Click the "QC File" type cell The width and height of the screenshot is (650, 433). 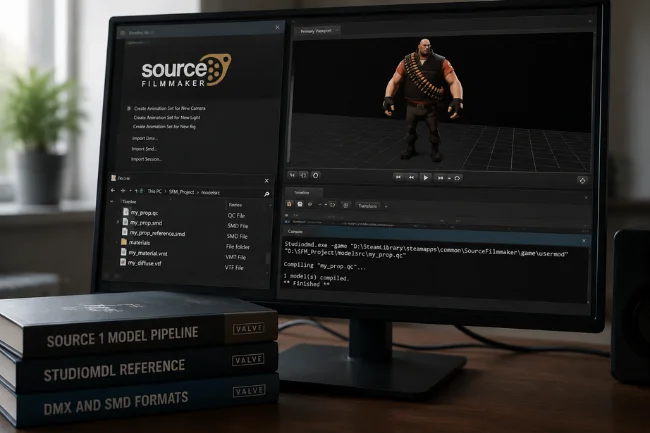(236, 215)
